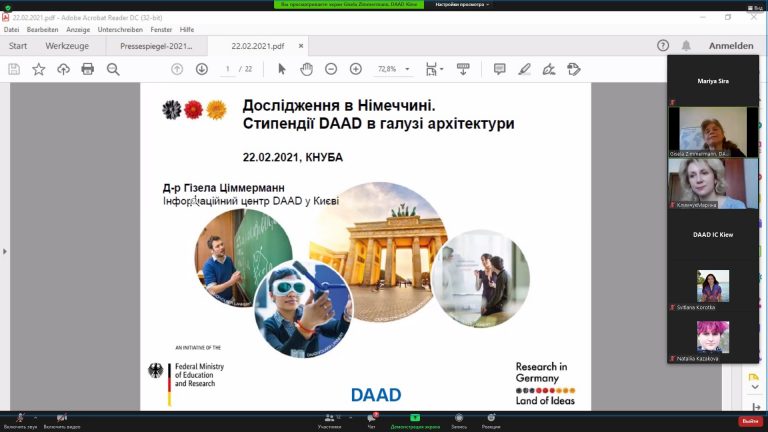Unmute the Zoom microphone

[x=17, y=419]
